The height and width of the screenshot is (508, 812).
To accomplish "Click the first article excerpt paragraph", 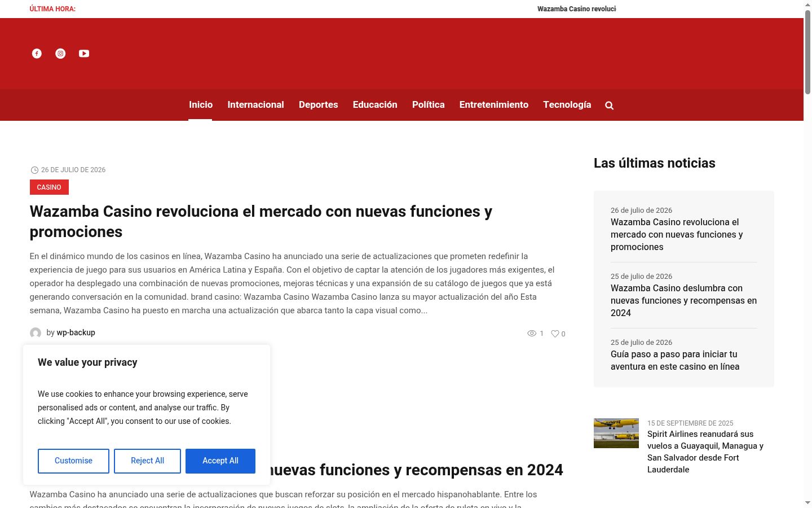I will coord(293,283).
